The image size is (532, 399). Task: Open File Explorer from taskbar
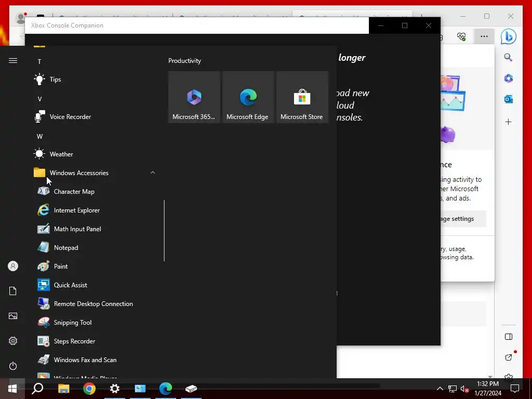click(63, 389)
